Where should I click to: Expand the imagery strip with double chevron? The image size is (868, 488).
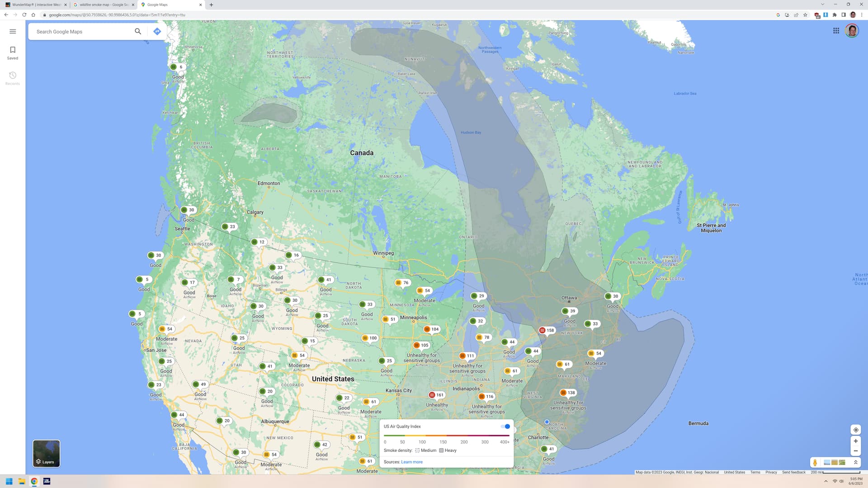855,462
